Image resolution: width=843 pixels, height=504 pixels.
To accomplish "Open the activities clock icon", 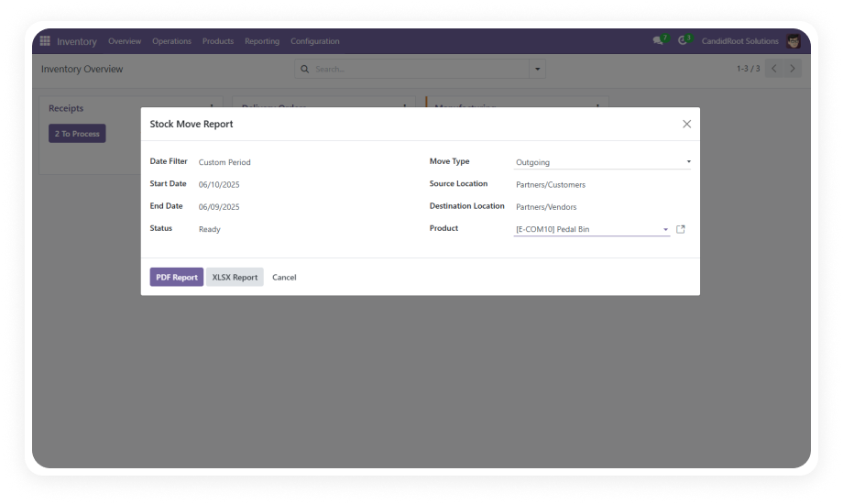I will [x=683, y=40].
